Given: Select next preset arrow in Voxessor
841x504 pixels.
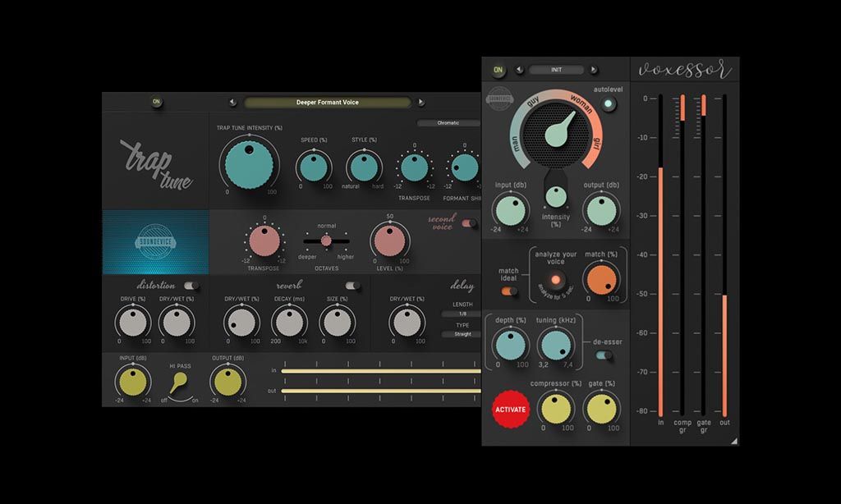Looking at the screenshot, I should [x=593, y=70].
